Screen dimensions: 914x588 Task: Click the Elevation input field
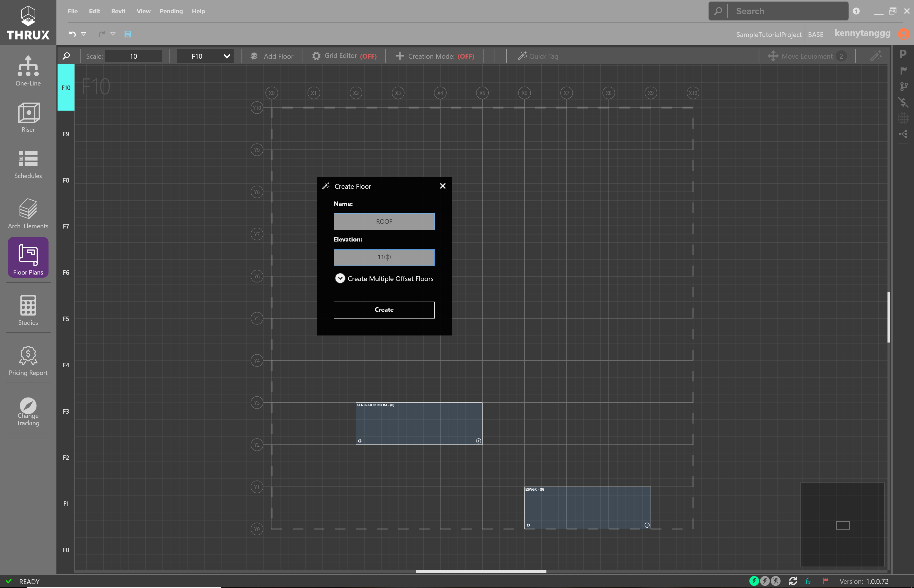(384, 257)
